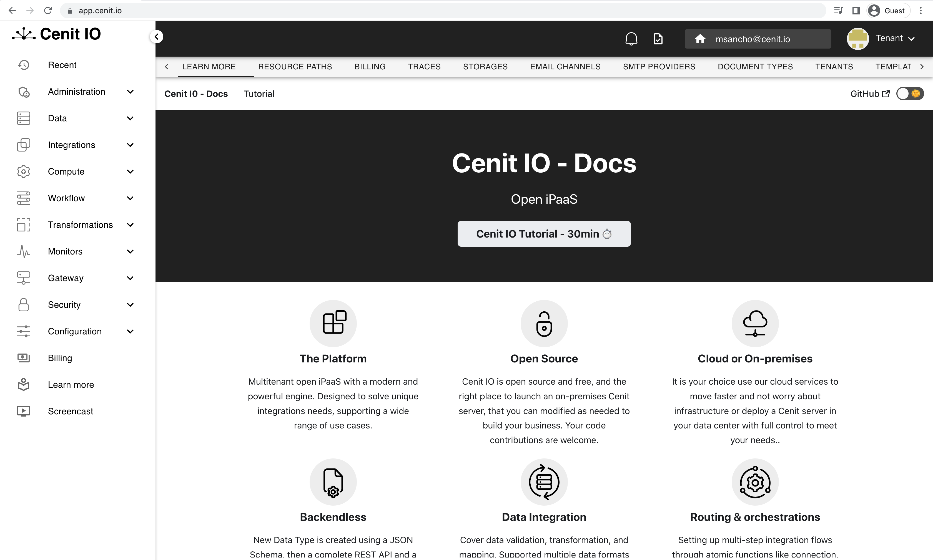Go back in browser history
The height and width of the screenshot is (560, 933).
(x=12, y=11)
